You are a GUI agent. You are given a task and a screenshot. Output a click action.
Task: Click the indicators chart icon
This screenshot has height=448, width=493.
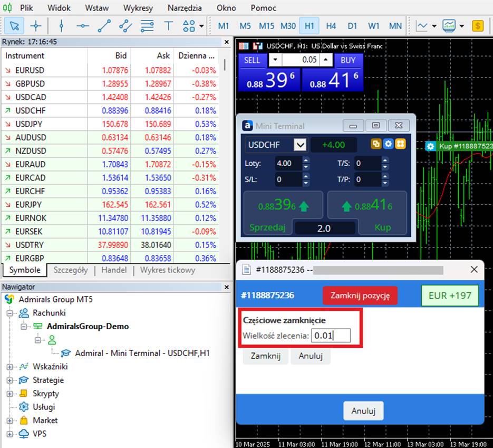pyautogui.click(x=449, y=26)
